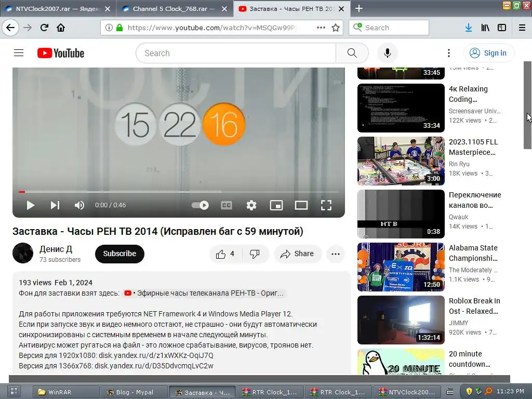Go back with the browser back arrow
This screenshot has height=399, width=532.
pyautogui.click(x=10, y=28)
